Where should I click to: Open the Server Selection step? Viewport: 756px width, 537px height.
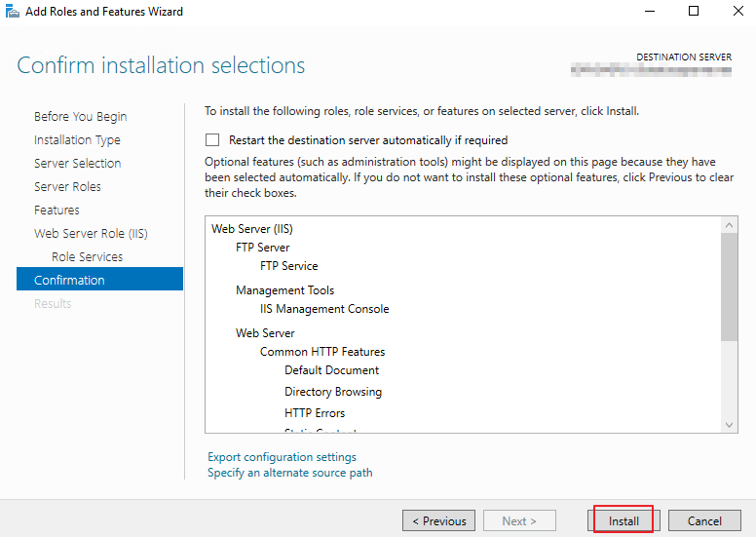coord(78,163)
